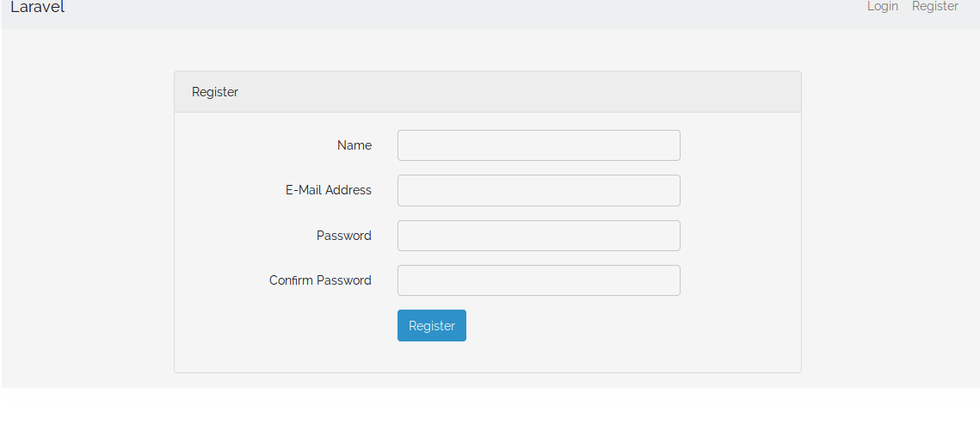Click empty navbar space between Laravel and Login
The image size is (980, 424).
pos(465,12)
